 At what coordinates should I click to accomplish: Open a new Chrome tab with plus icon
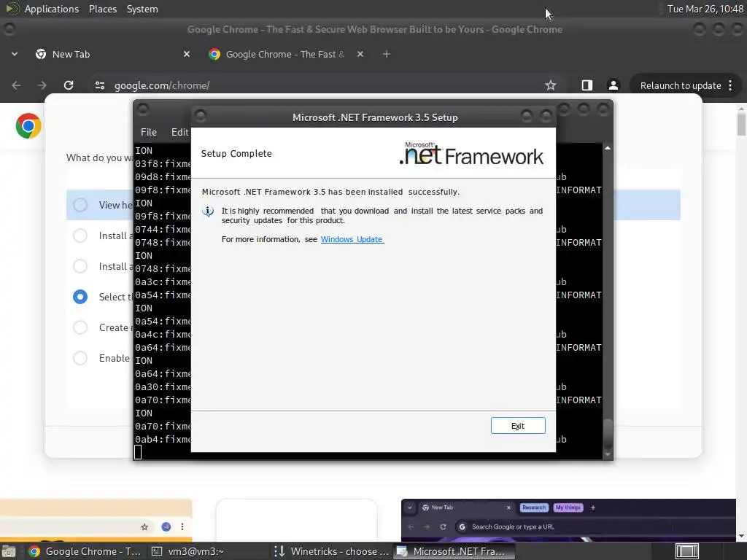tap(387, 54)
